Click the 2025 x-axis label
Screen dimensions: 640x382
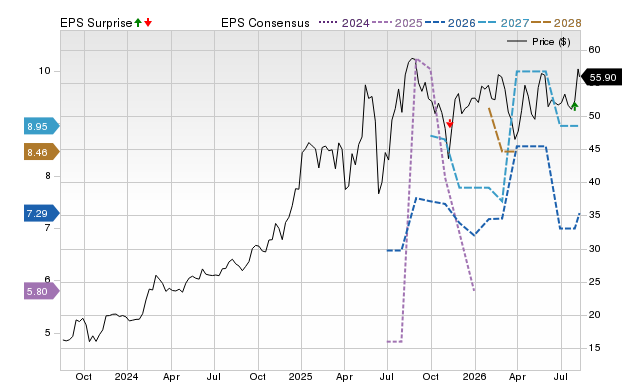[x=300, y=376]
